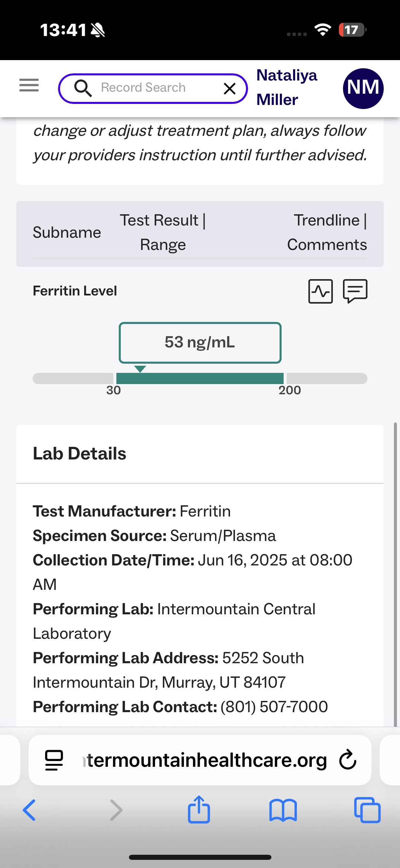Go forward in Safari history
Viewport: 400px width, 868px height.
pos(116,810)
